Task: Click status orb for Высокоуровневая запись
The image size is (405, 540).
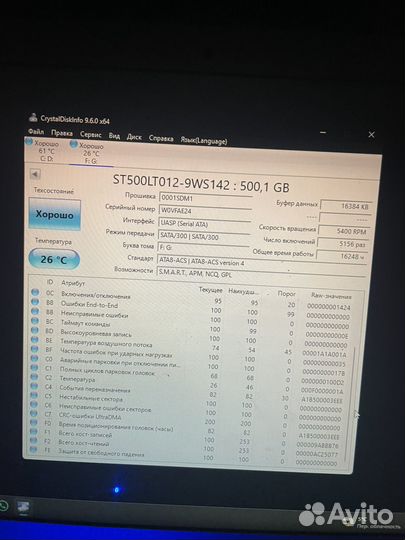Action: tap(34, 330)
